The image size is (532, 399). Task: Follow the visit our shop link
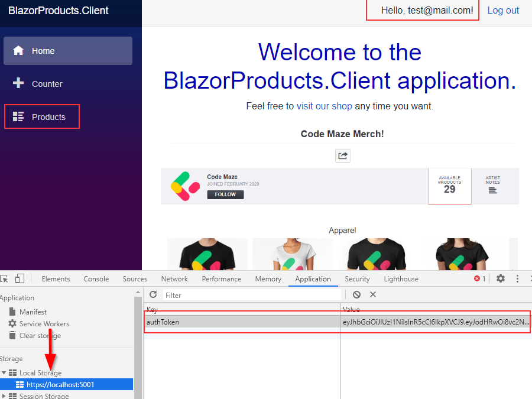pyautogui.click(x=324, y=106)
